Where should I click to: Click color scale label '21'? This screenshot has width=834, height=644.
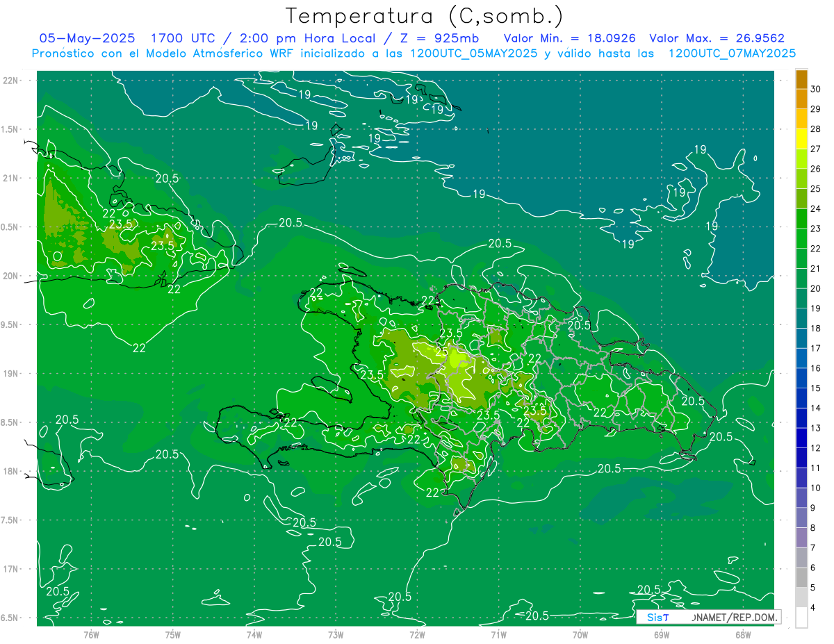(816, 268)
